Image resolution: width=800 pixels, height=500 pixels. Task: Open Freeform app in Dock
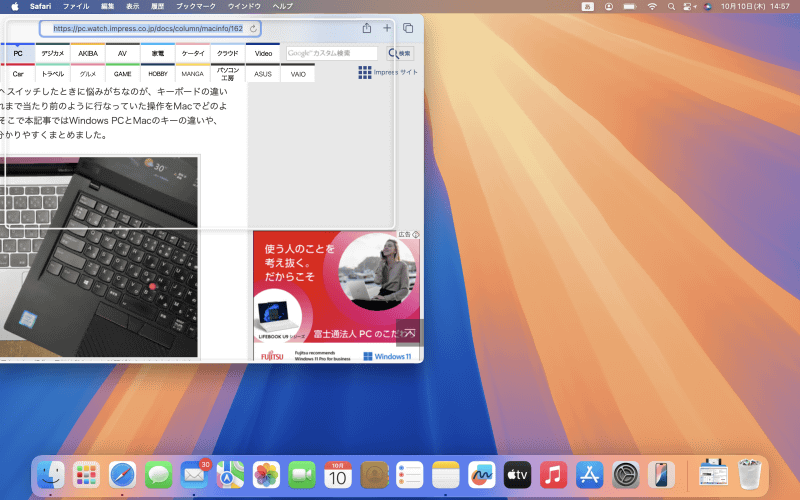pos(482,475)
